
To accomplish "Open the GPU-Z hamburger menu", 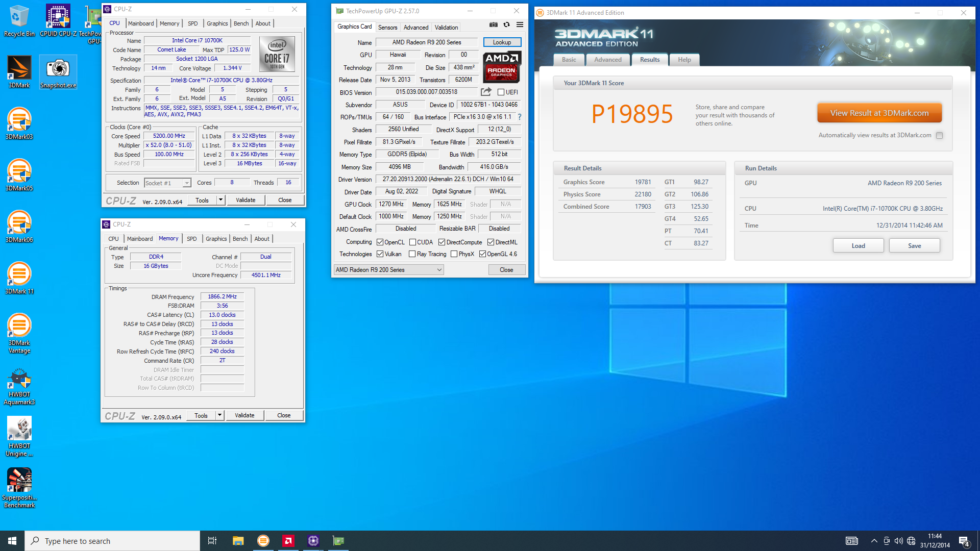I will click(520, 24).
